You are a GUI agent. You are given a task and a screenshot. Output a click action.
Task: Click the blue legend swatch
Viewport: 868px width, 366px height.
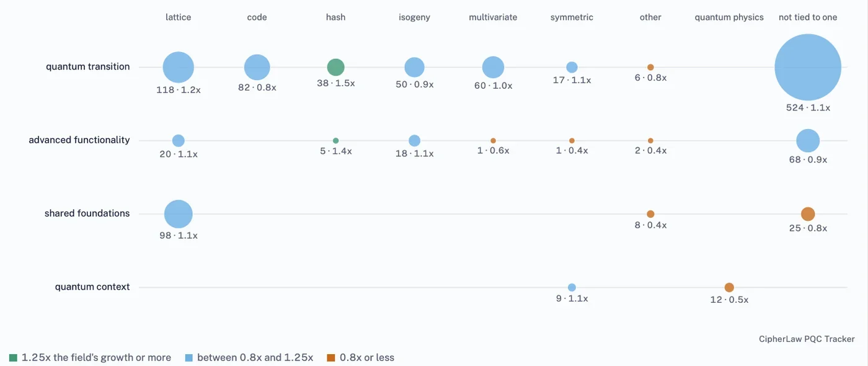point(189,358)
